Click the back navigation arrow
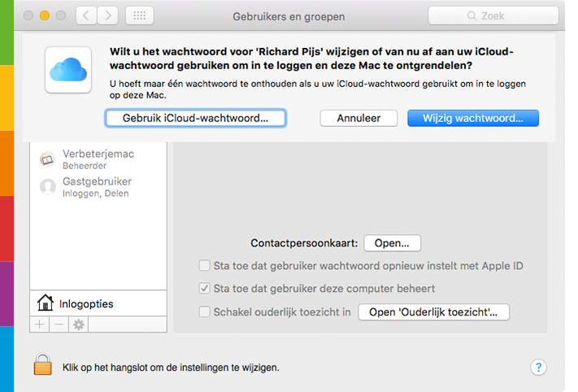Screen dimensions: 578x392 87,15
